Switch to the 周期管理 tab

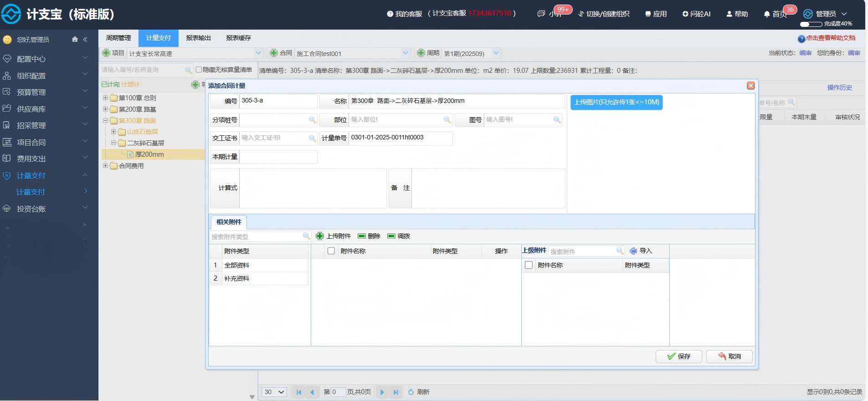(x=118, y=38)
